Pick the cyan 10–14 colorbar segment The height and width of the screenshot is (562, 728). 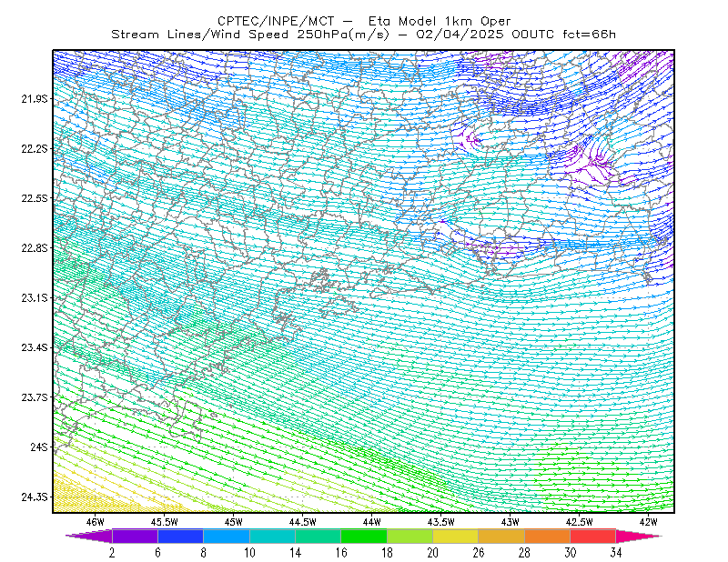tap(272, 536)
